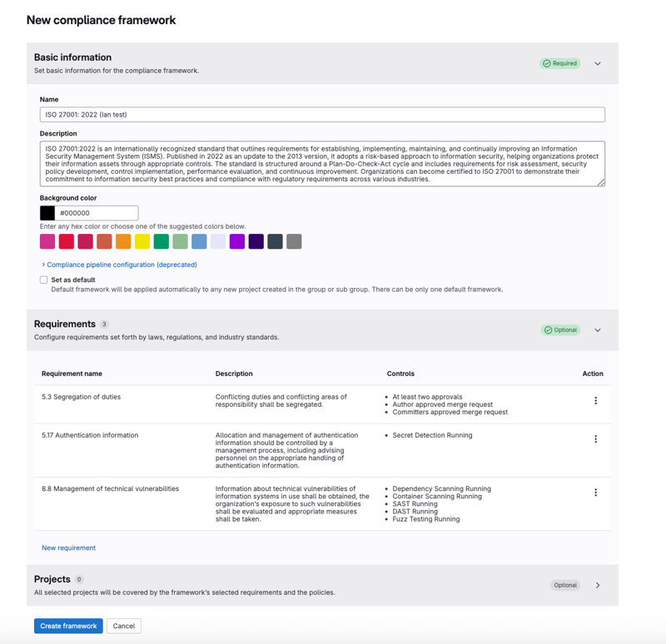Click the New requirement link
This screenshot has height=644, width=666.
tap(68, 547)
